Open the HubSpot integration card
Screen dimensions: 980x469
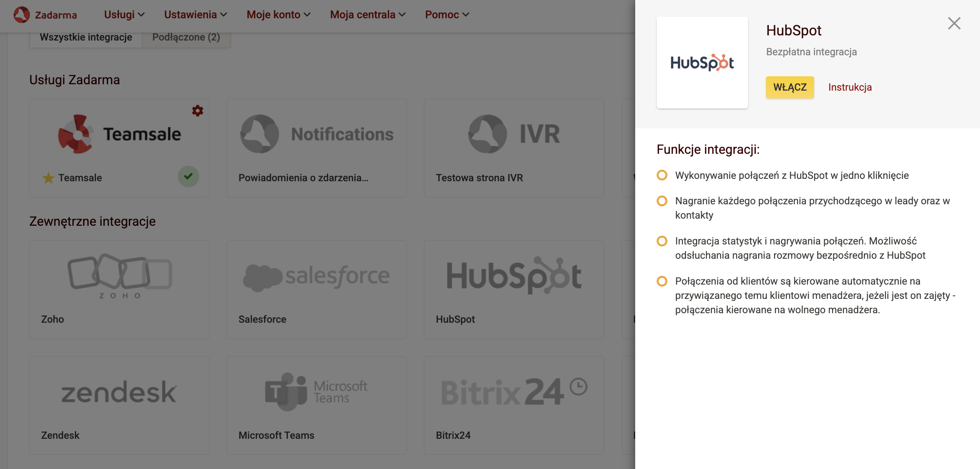(514, 289)
